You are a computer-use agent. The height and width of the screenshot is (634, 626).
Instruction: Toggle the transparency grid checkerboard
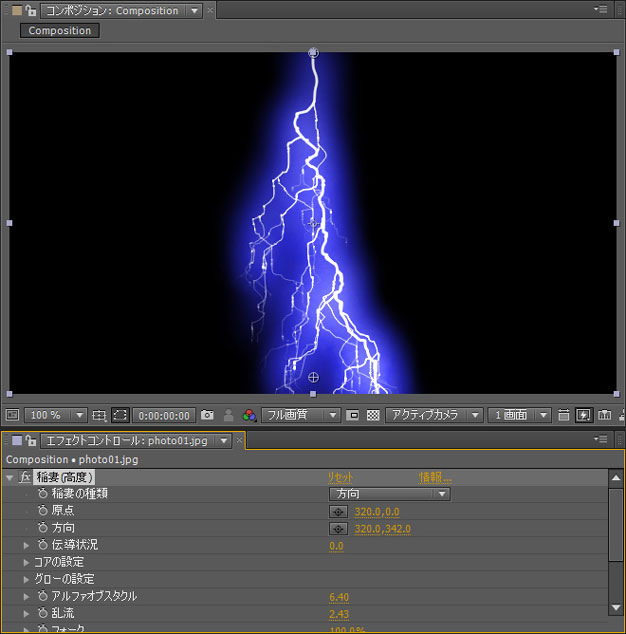(x=373, y=415)
